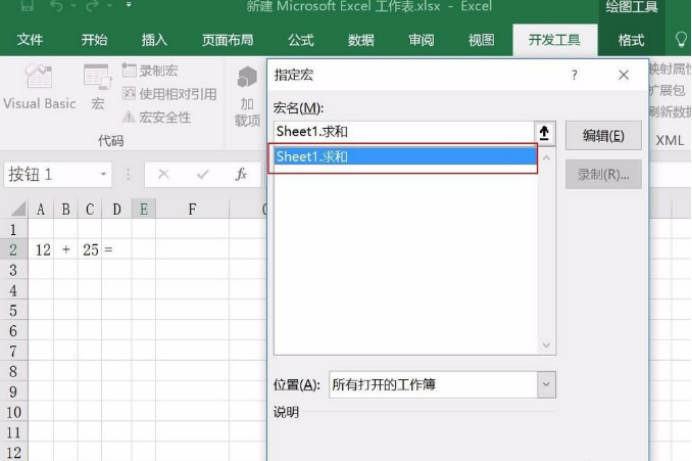Click the formula bar options dots

[x=128, y=175]
